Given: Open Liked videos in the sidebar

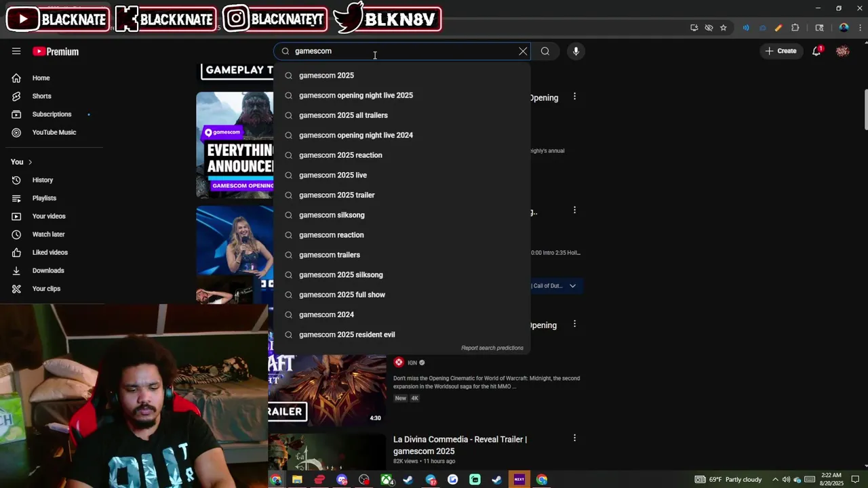Looking at the screenshot, I should [x=52, y=253].
